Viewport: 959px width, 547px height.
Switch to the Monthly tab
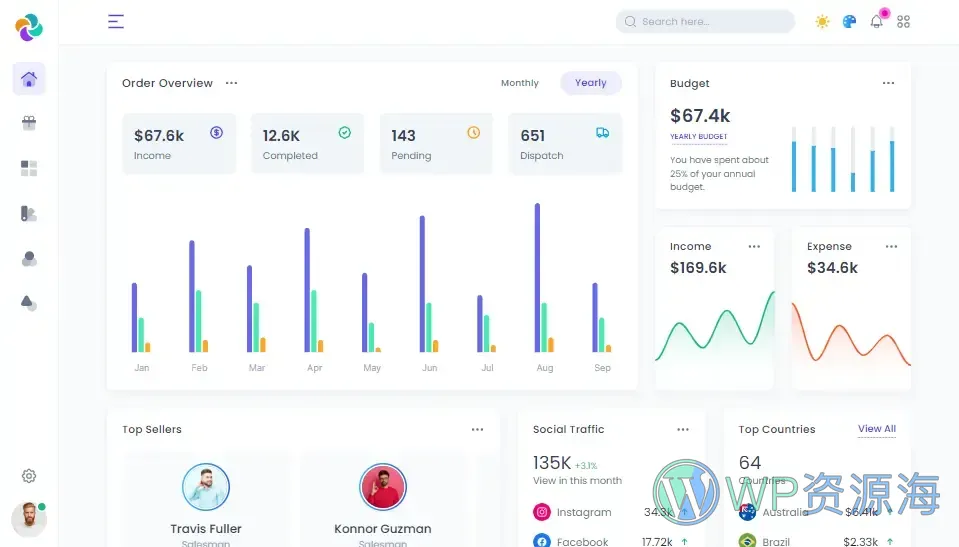click(x=519, y=83)
